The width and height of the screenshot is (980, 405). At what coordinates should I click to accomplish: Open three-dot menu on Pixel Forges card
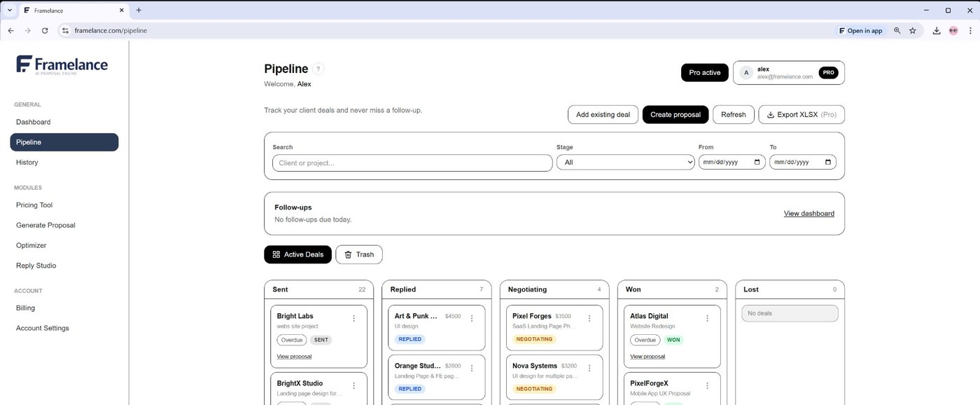coord(589,318)
